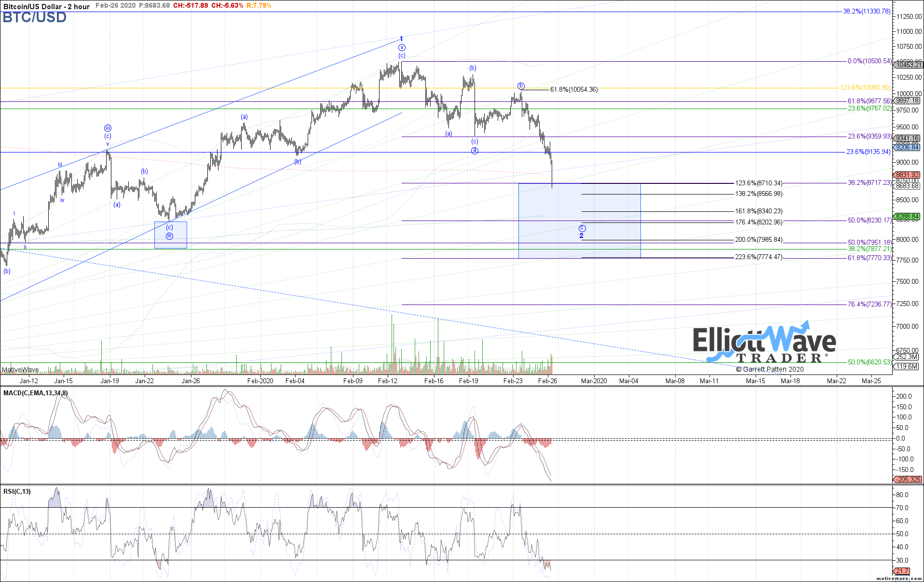Select the 0.0%(10500.54) retracement label
924x582 pixels.
870,61
